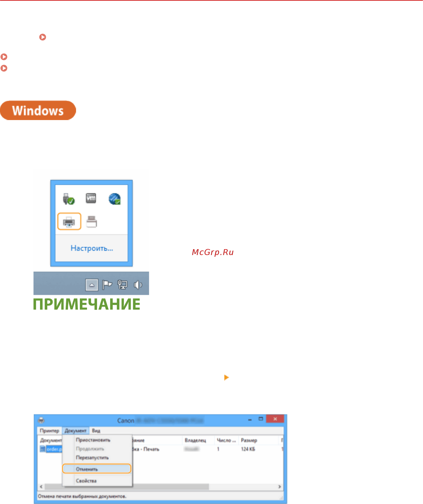Choose Приостановить from the menu
Image resolution: width=423 pixels, height=504 pixels.
[93, 440]
